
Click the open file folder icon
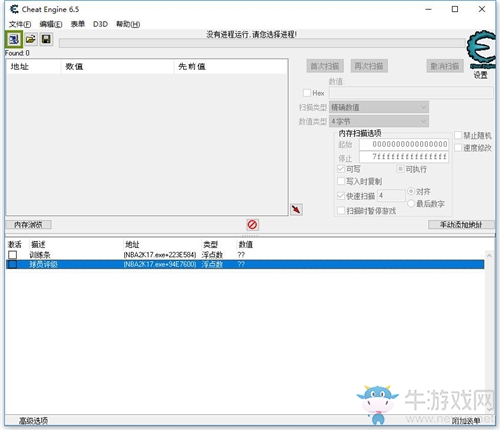tap(31, 39)
